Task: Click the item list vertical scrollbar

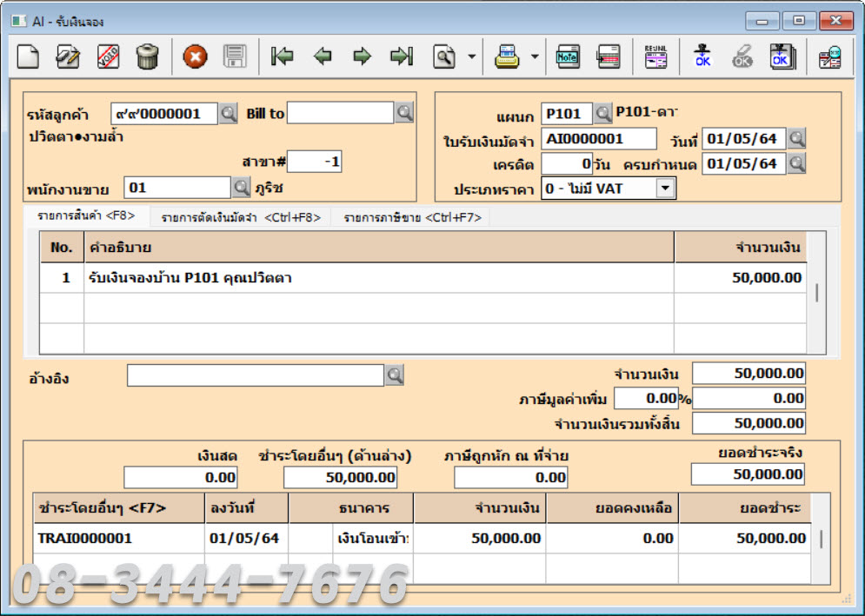Action: pyautogui.click(x=816, y=292)
